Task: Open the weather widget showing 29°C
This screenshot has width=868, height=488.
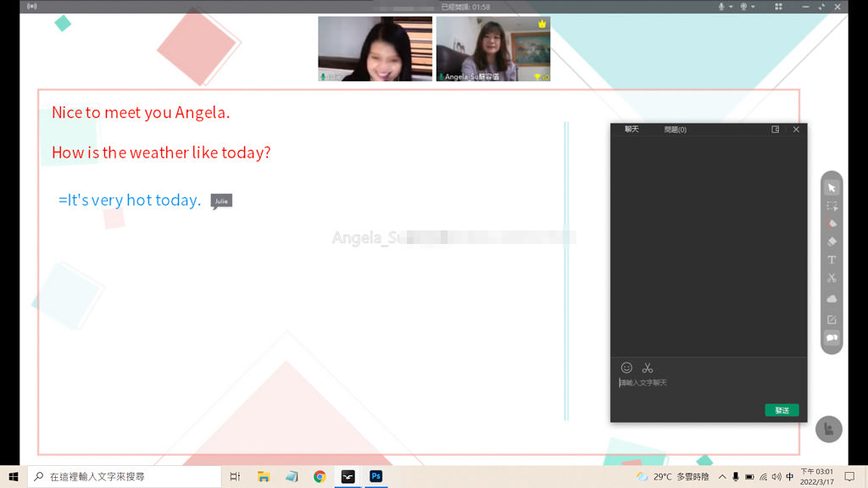Action: 672,476
